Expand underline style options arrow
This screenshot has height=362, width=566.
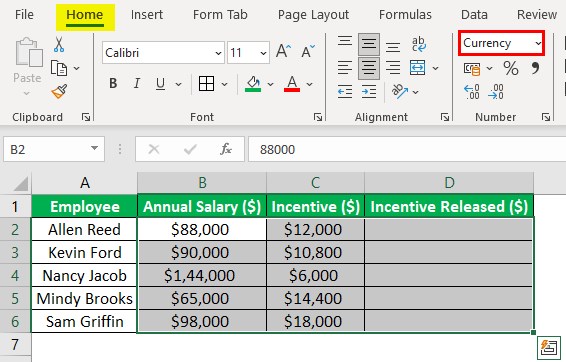pos(178,84)
